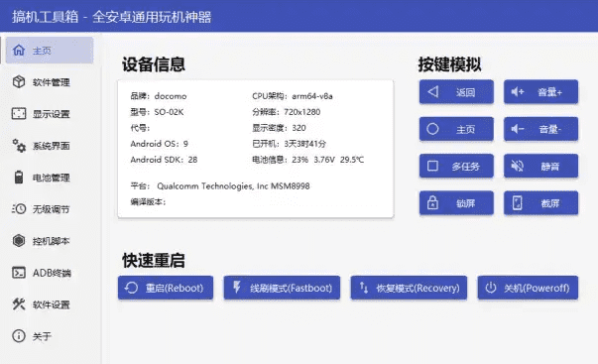Click the 已开机: 3天3时41分 uptime text
The width and height of the screenshot is (598, 364).
pos(290,144)
